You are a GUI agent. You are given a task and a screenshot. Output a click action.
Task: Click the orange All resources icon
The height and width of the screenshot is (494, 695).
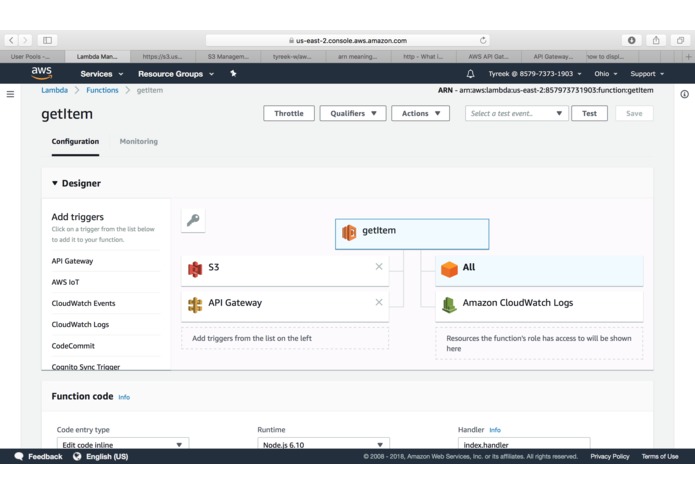click(x=449, y=269)
